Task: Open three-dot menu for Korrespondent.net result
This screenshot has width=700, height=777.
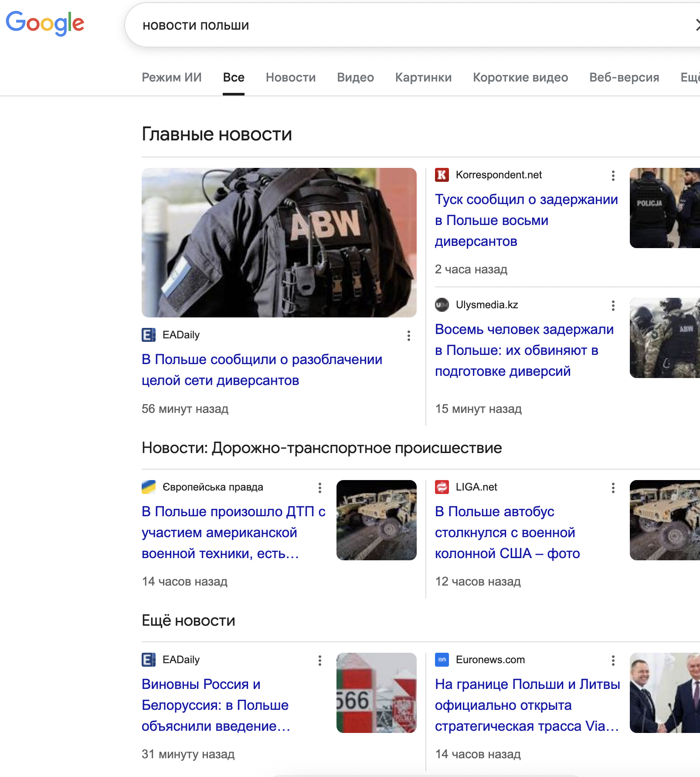Action: point(613,176)
